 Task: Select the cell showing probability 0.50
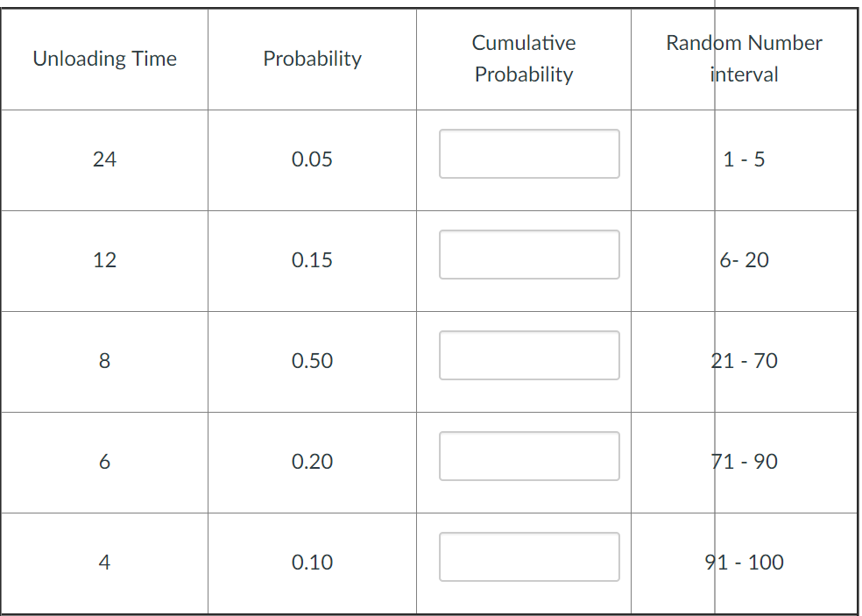pyautogui.click(x=312, y=361)
